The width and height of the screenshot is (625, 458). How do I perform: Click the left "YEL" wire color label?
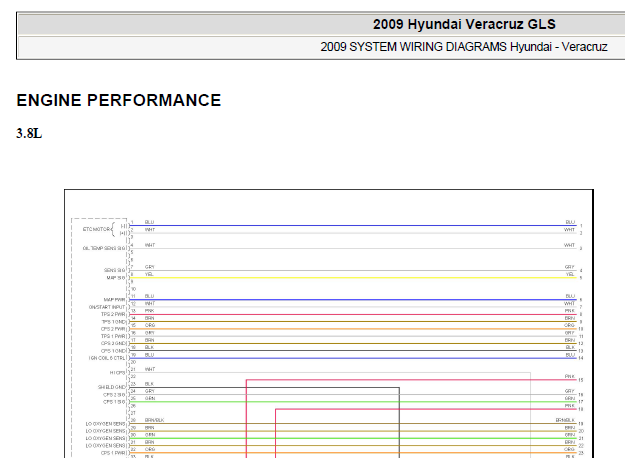pyautogui.click(x=149, y=274)
